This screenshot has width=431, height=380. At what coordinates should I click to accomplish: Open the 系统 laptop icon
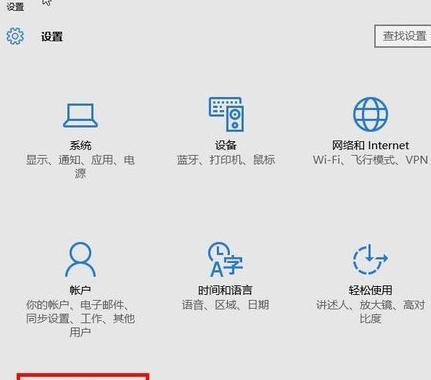80,115
